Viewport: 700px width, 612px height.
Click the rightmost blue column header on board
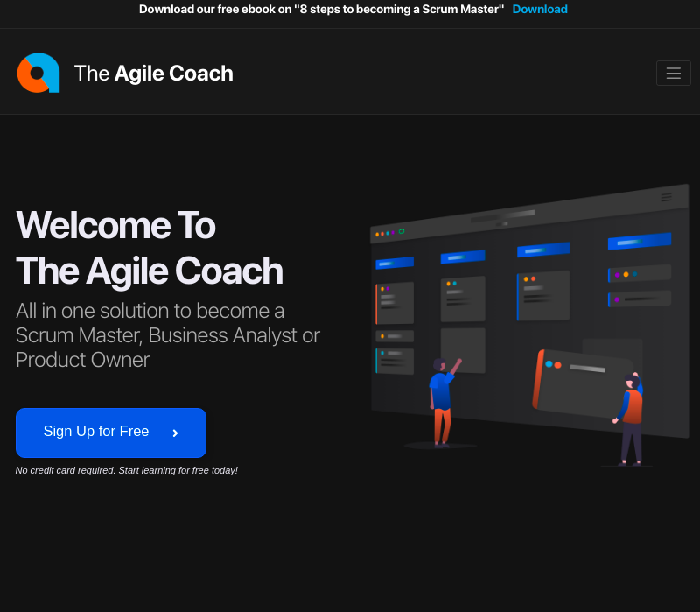[639, 241]
